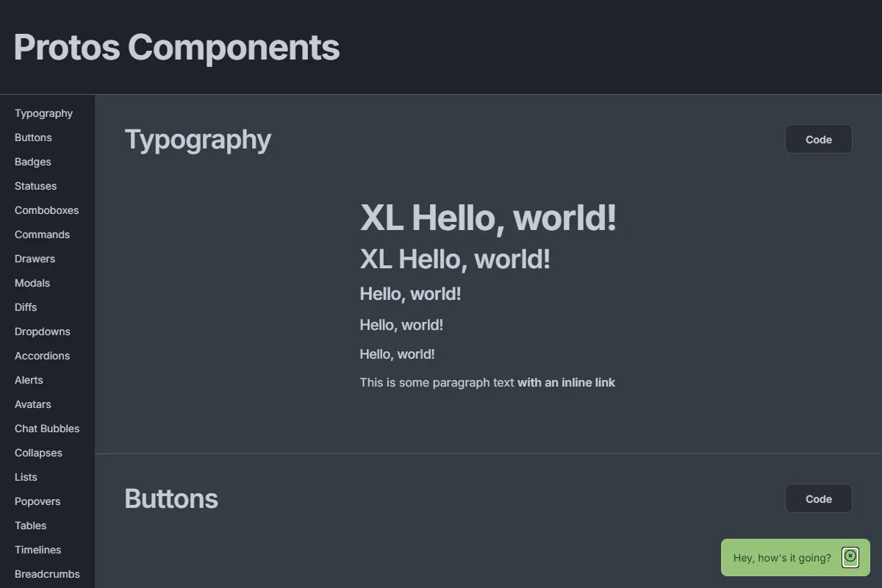The image size is (882, 588).
Task: Follow the 'with an inline link' link
Action: click(x=566, y=382)
